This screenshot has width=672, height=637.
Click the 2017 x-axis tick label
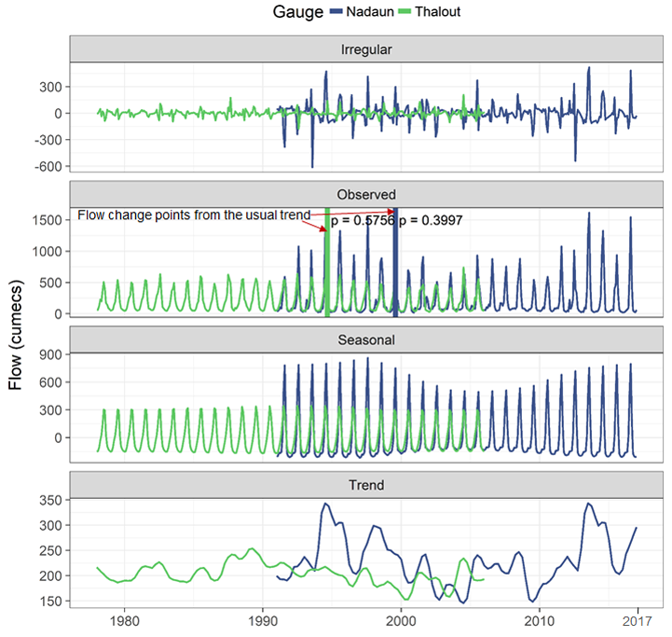[637, 620]
